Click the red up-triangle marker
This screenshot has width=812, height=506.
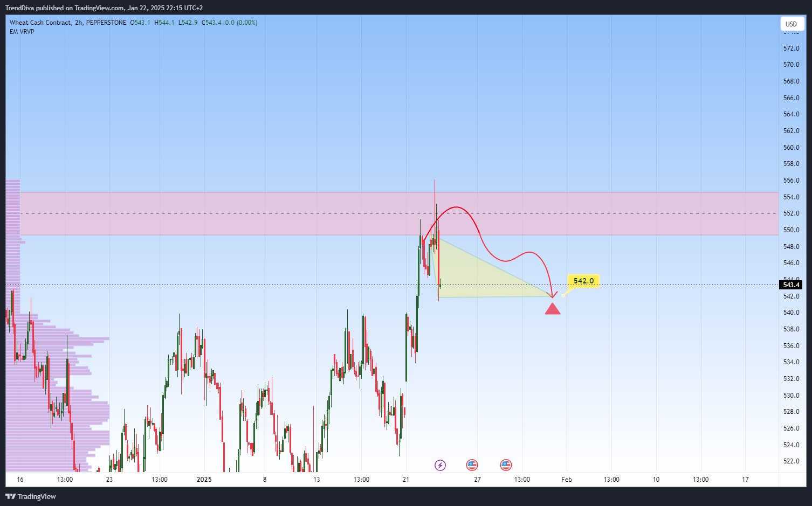coord(553,309)
